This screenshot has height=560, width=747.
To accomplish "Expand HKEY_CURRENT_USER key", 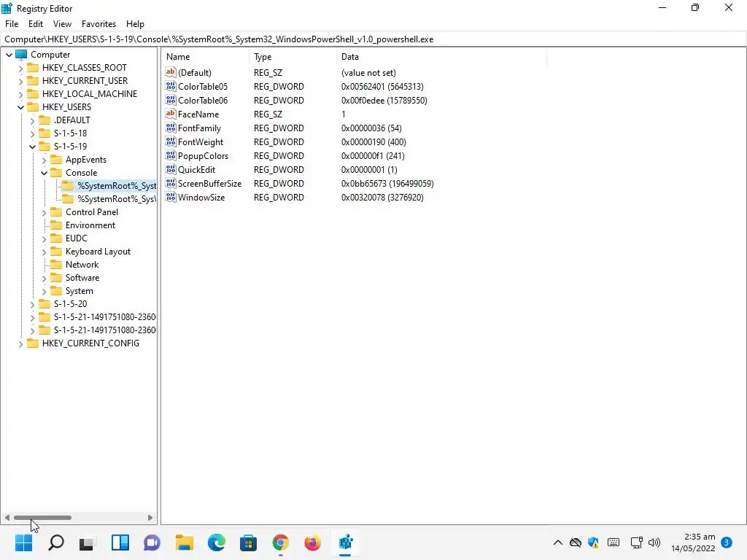I will pyautogui.click(x=20, y=81).
